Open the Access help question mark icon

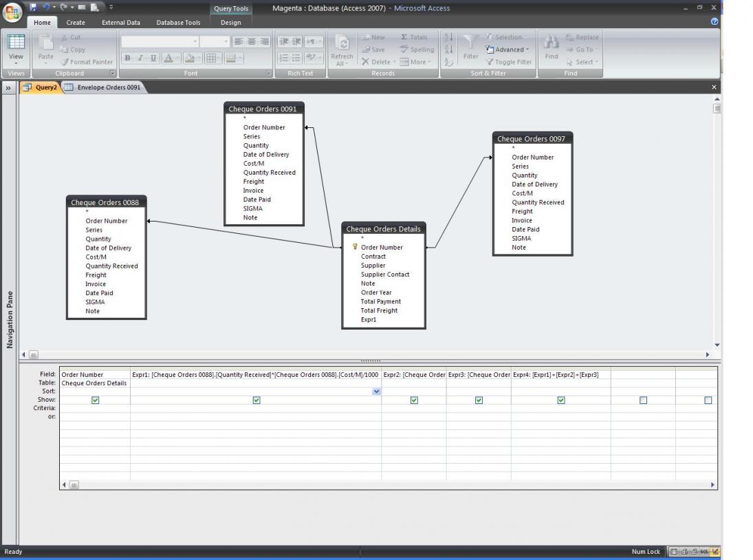point(714,21)
